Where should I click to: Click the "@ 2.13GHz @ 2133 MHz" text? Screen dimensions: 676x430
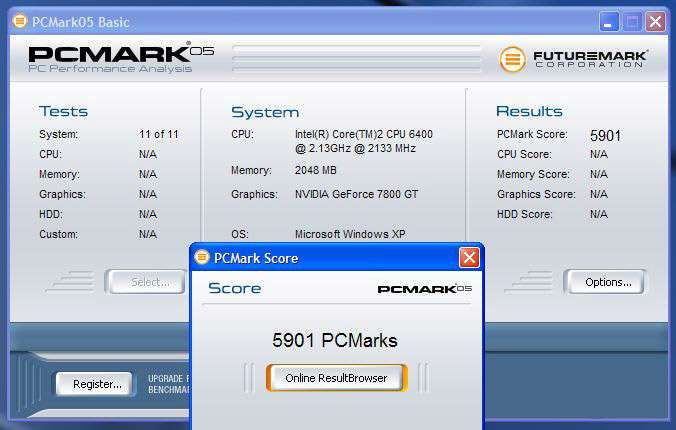[x=355, y=148]
